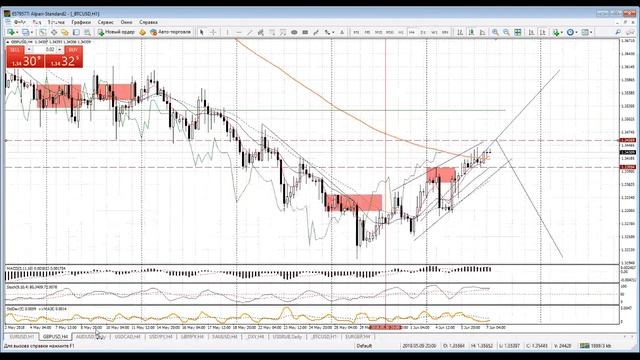Open the Strategy Tester icon
Screen dimensions: 640x360
(x=87, y=32)
